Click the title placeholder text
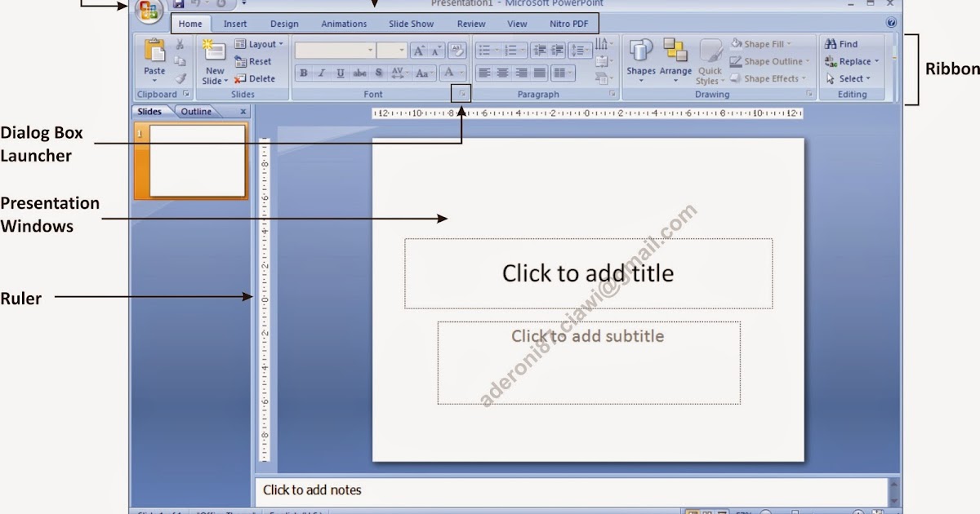 588,273
